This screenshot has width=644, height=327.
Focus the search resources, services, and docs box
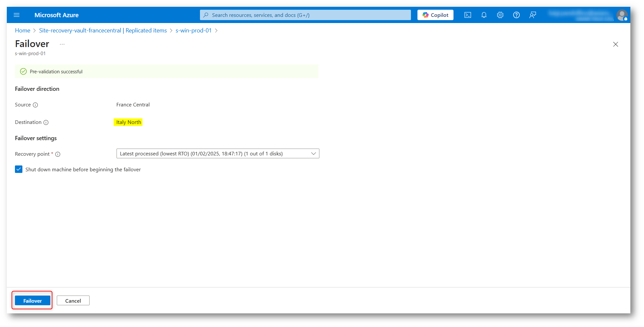point(305,15)
